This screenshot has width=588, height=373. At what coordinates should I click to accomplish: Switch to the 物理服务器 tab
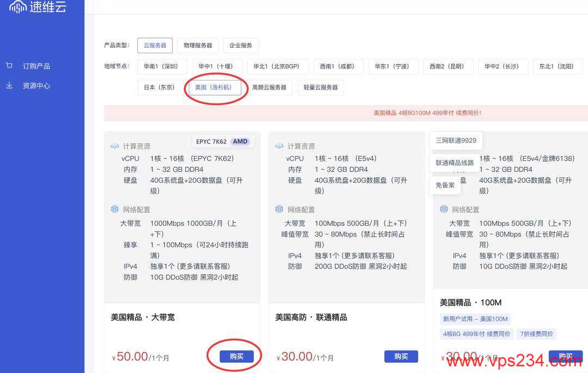click(197, 46)
